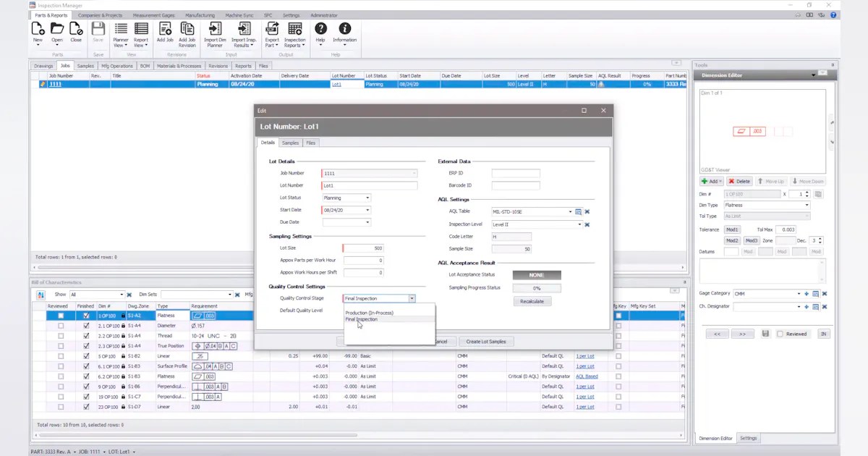The height and width of the screenshot is (456, 868).
Task: Click the sort icon in Bill of Characteristics toolbar
Action: coord(41,295)
